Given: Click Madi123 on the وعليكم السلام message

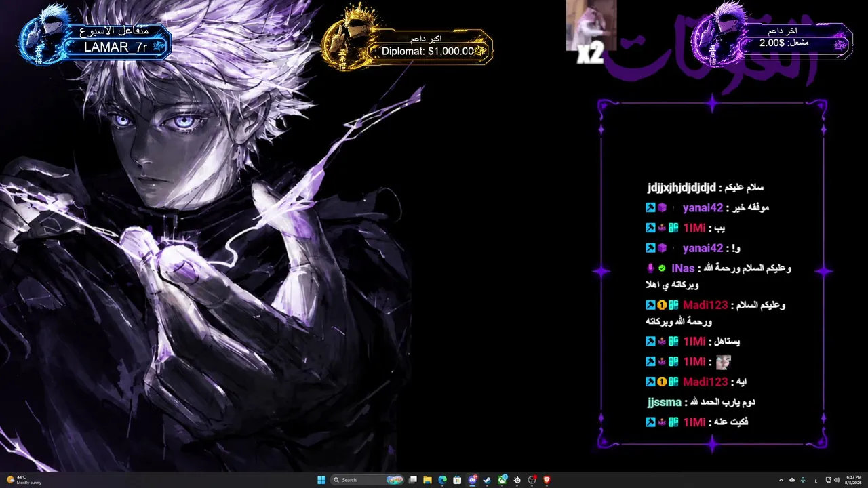Looking at the screenshot, I should [x=705, y=305].
